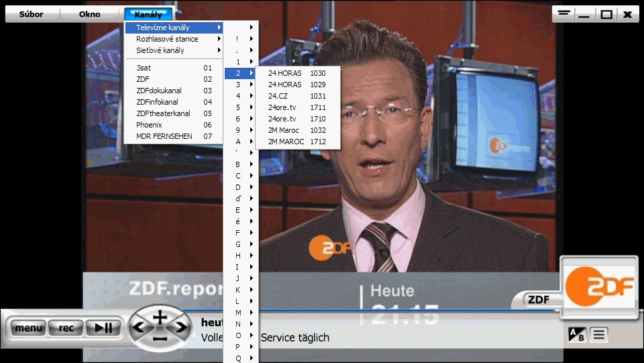
Task: Decrease volume with minus button
Action: (160, 340)
